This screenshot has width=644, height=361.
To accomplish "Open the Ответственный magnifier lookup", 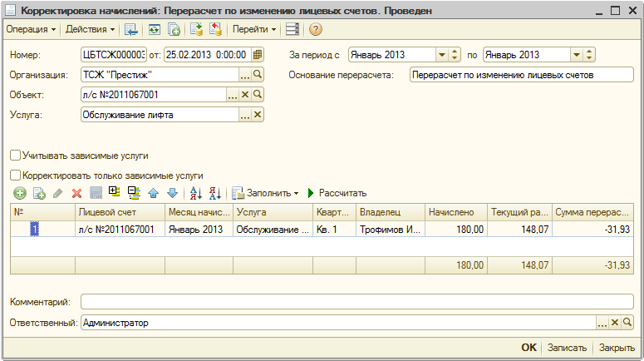I will coord(627,323).
